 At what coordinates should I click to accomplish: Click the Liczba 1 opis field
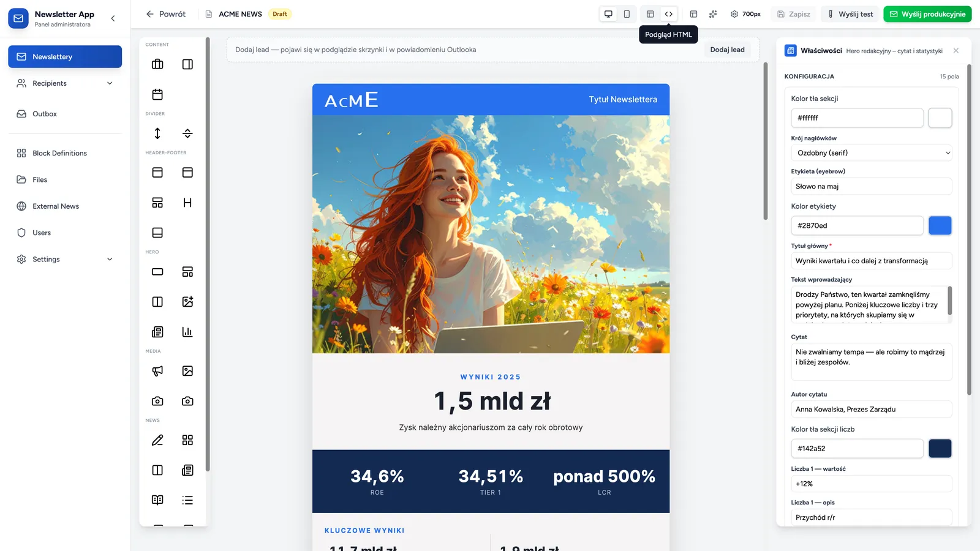click(x=871, y=517)
